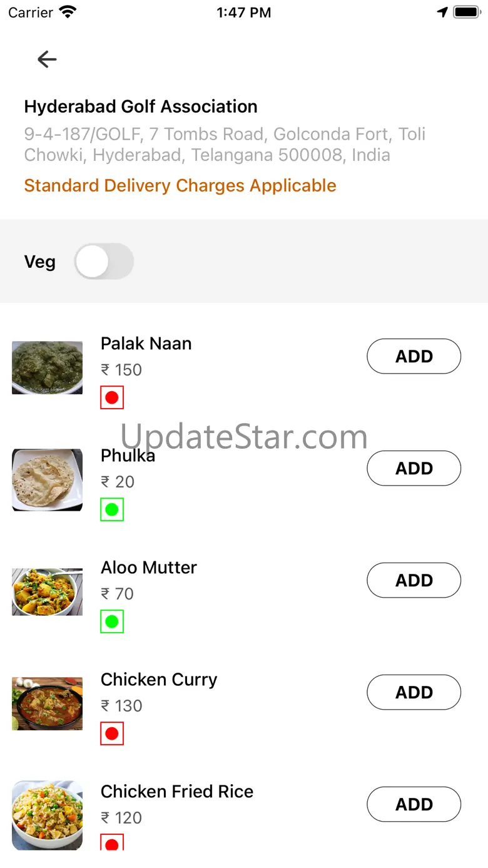
Task: Tap the Chicken Curry dish image
Action: [x=47, y=703]
